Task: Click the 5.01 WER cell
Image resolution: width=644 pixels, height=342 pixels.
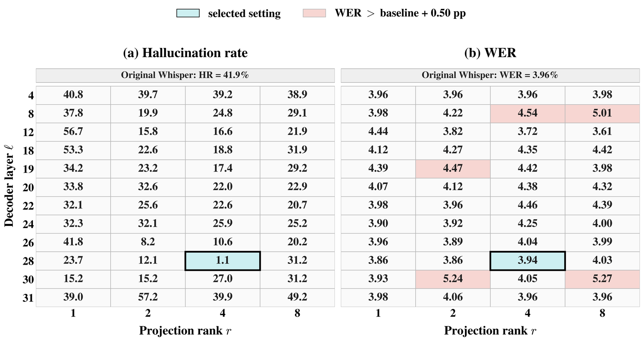Action: pos(602,114)
